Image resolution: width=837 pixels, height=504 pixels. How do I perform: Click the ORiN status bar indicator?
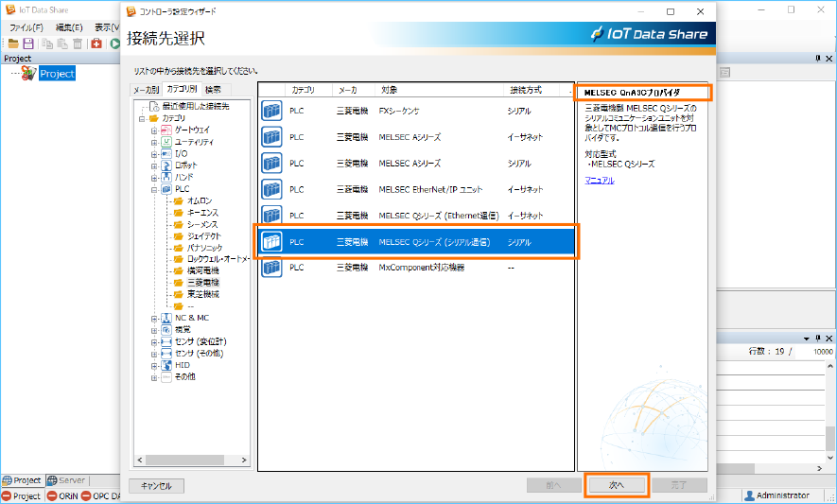pos(62,496)
